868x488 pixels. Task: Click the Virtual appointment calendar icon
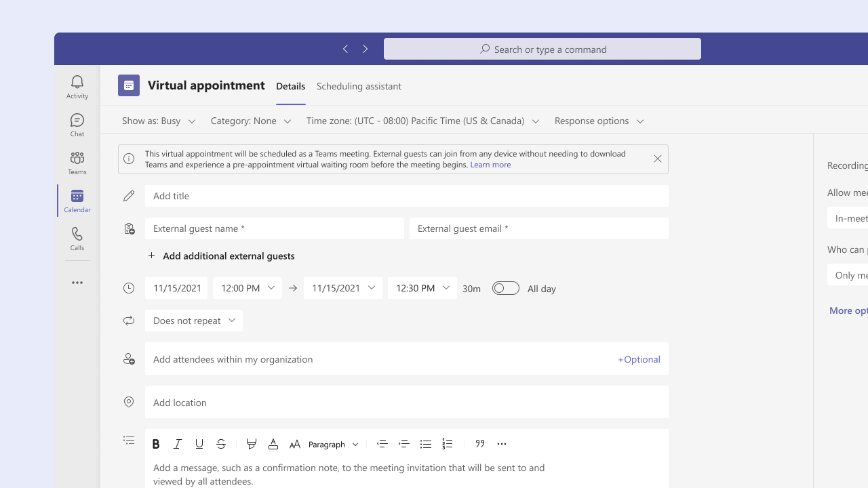(129, 85)
